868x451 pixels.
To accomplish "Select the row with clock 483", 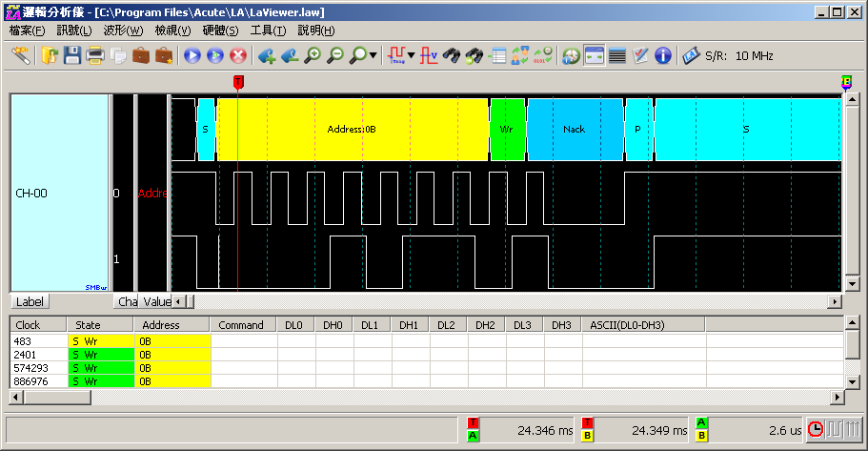I will (426, 340).
